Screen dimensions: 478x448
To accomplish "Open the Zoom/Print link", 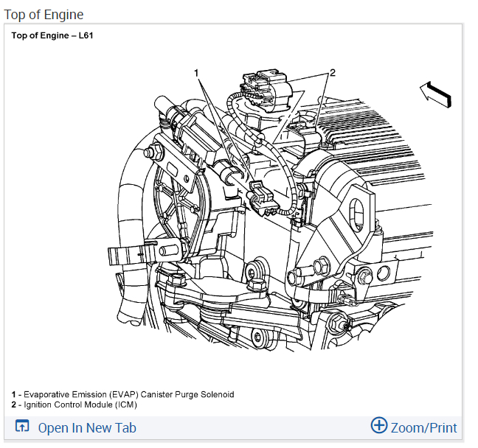I will (423, 427).
